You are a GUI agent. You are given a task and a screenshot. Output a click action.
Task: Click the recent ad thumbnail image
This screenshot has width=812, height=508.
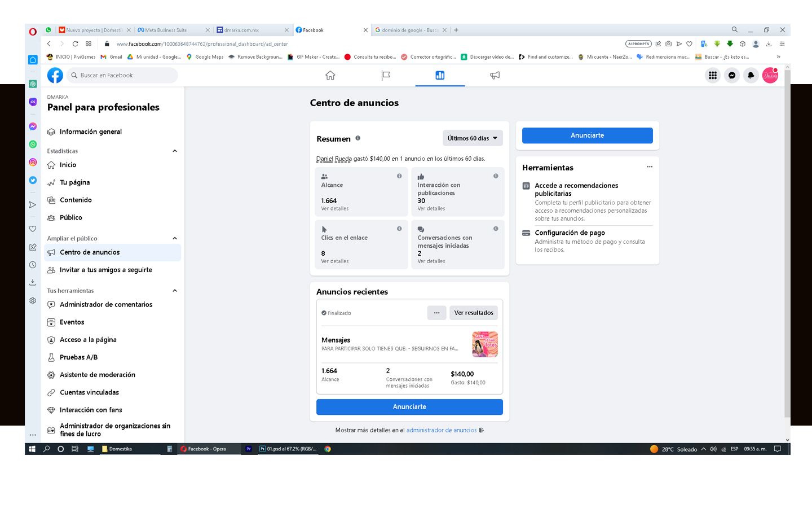[x=484, y=344]
